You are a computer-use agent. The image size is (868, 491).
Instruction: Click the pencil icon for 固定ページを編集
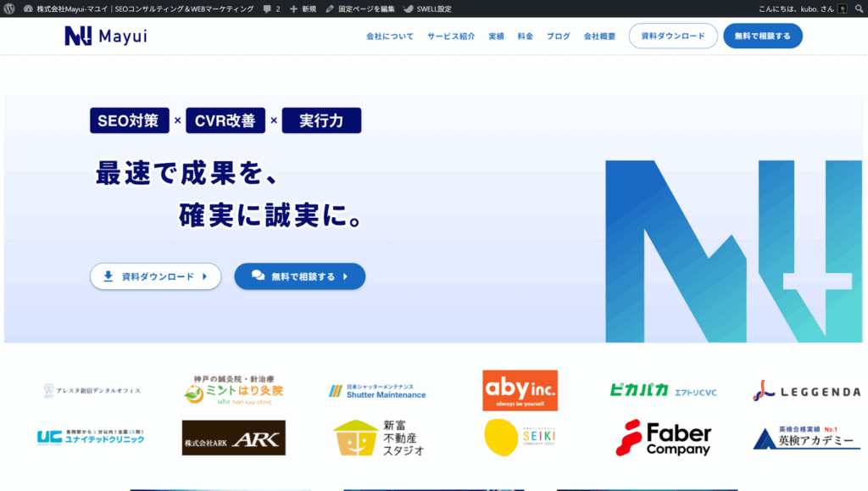tap(330, 8)
